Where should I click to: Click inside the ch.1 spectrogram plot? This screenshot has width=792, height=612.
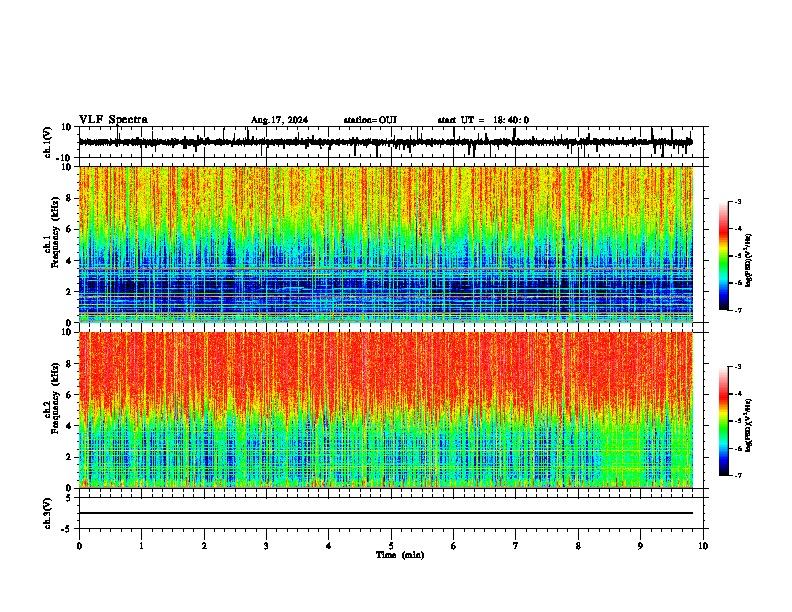point(386,244)
